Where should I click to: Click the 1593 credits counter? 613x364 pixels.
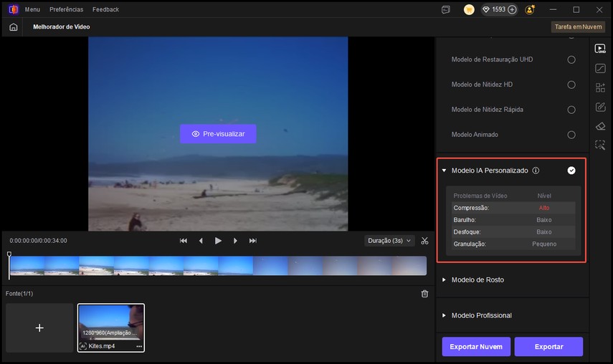click(x=498, y=9)
